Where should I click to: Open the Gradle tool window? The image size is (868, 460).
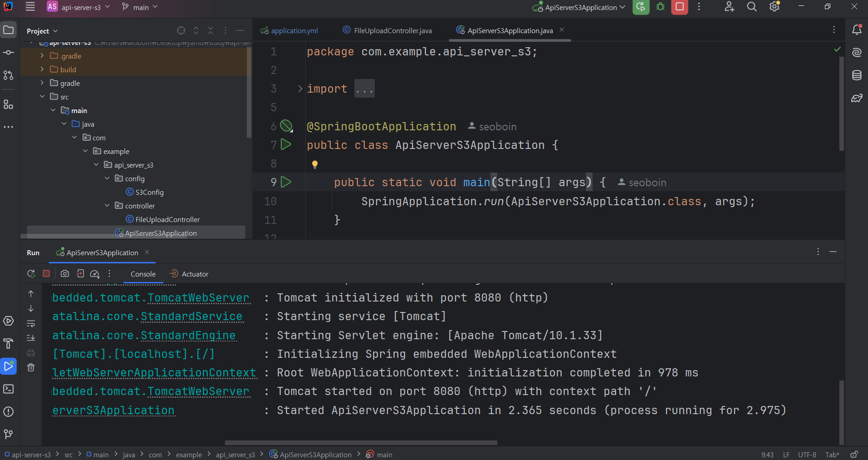click(857, 98)
